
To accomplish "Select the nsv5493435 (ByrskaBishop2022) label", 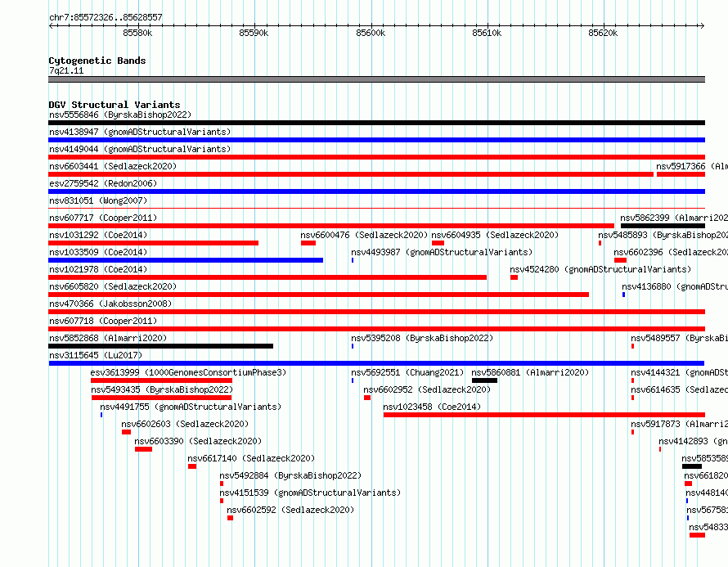I will [162, 389].
